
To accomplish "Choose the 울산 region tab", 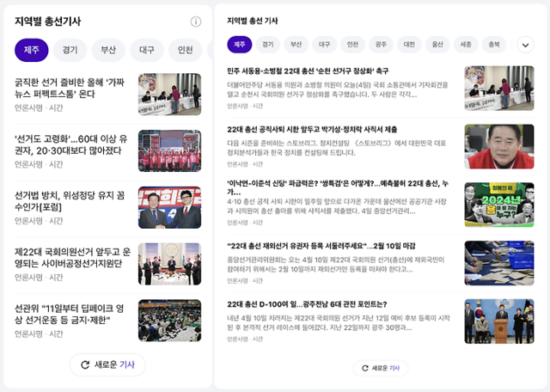I will (x=437, y=45).
